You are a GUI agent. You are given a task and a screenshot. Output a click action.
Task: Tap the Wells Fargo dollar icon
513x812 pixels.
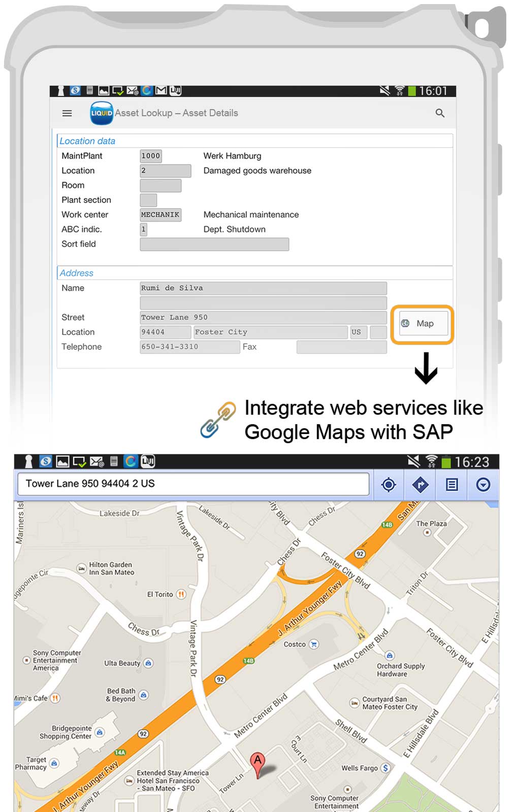386,768
